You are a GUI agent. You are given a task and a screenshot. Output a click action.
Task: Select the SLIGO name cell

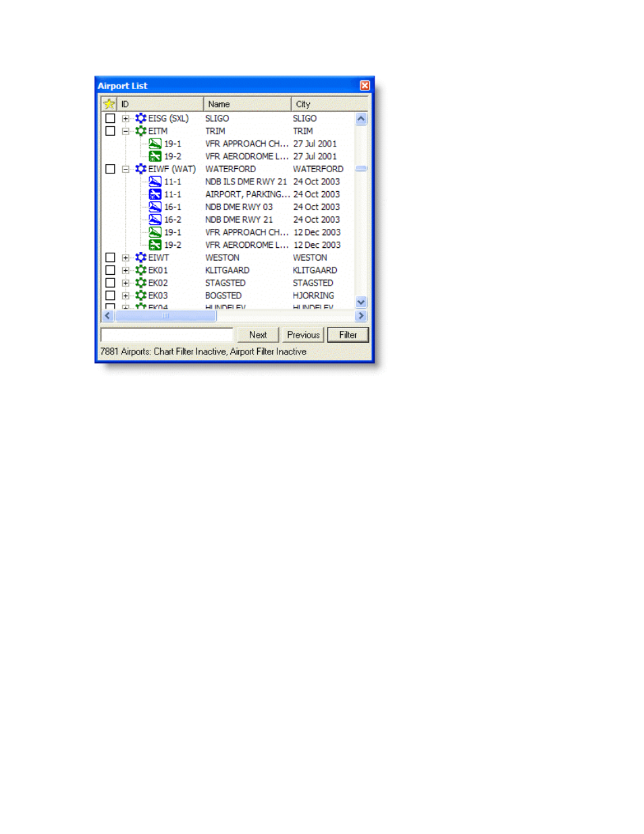(x=217, y=118)
